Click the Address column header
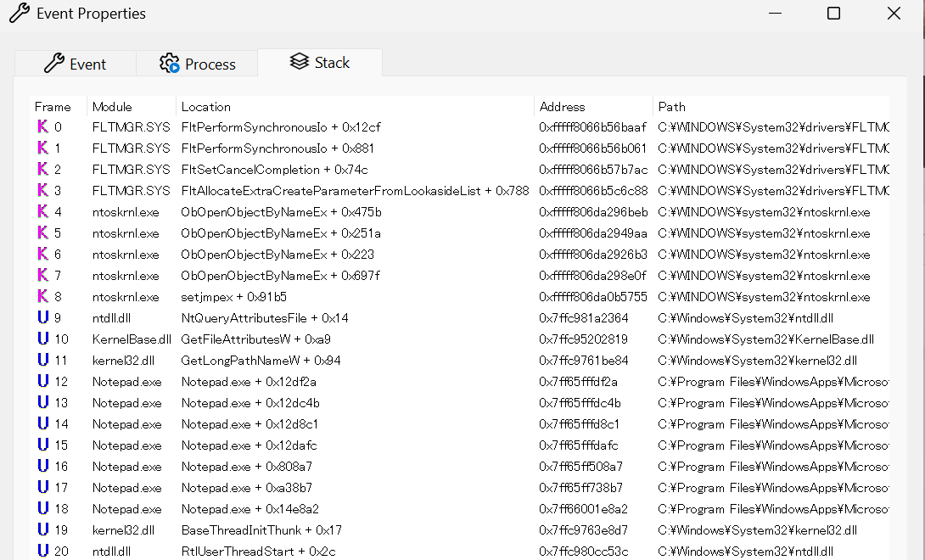Image resolution: width=925 pixels, height=560 pixels. (562, 107)
